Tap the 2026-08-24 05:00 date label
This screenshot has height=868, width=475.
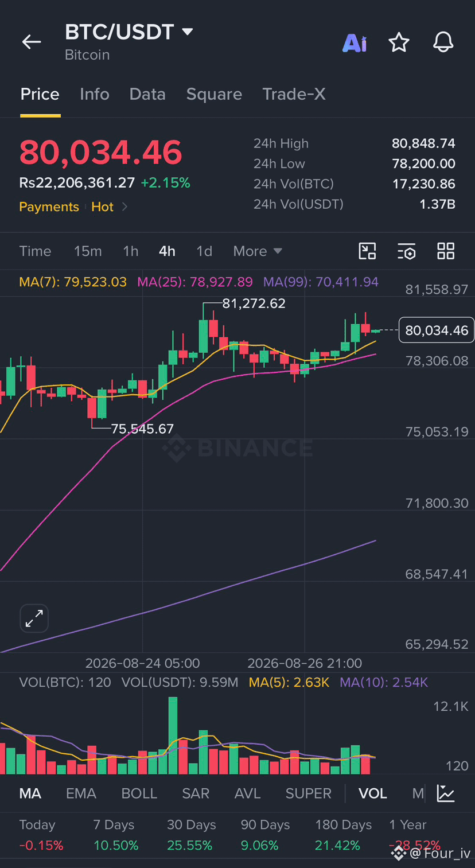142,663
